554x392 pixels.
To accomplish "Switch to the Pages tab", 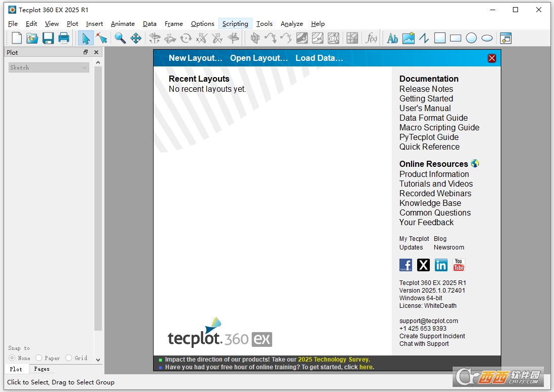I will (x=42, y=369).
